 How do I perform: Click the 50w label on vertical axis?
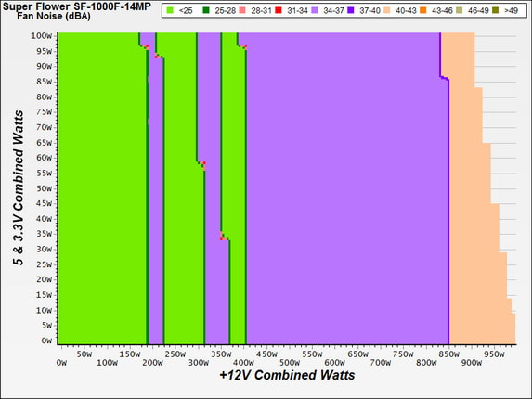(45, 188)
